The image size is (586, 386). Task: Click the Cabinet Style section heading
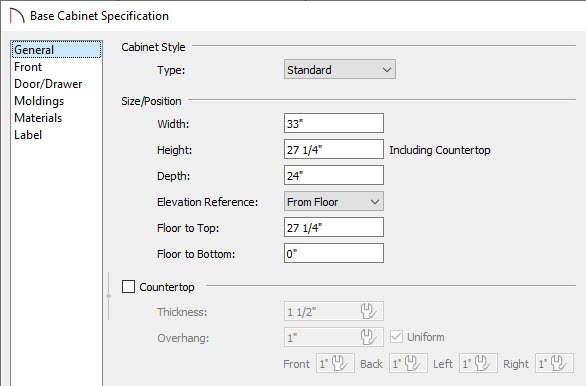click(x=153, y=47)
